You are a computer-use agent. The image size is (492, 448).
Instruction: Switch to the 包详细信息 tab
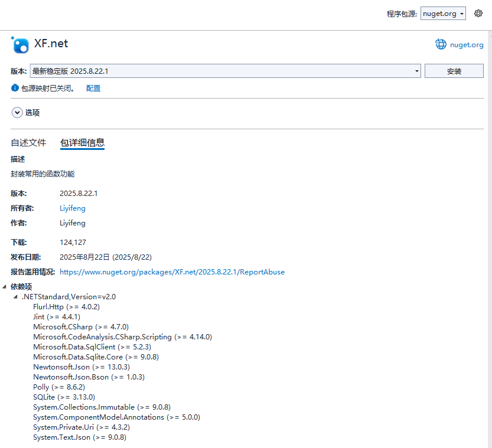tap(82, 142)
